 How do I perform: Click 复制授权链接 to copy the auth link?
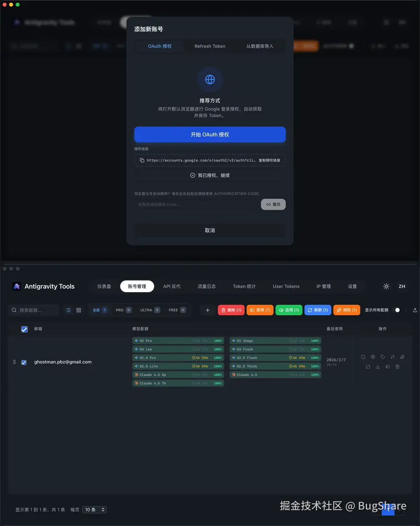click(269, 160)
